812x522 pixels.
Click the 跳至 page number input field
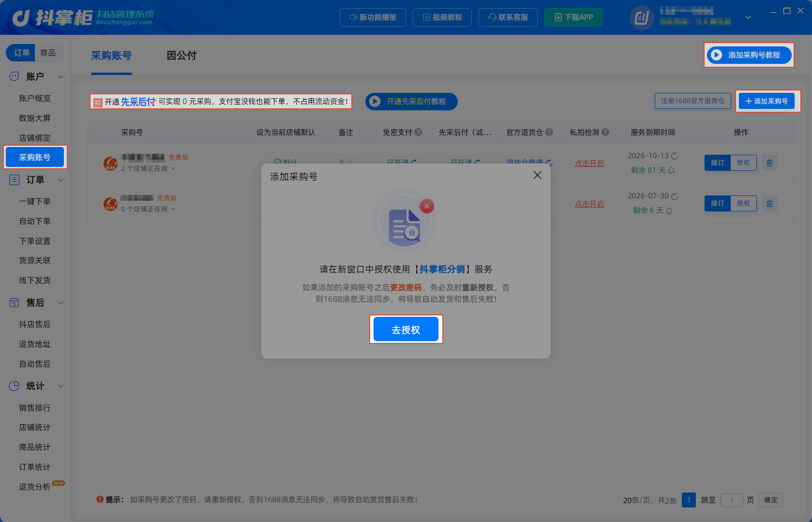(x=732, y=500)
